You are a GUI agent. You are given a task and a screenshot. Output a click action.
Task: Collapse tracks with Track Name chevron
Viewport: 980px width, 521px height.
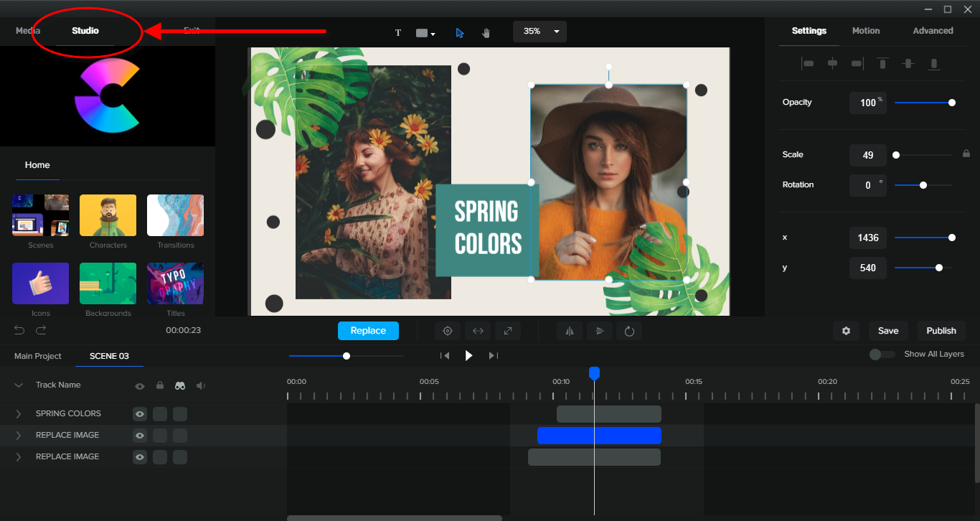19,385
